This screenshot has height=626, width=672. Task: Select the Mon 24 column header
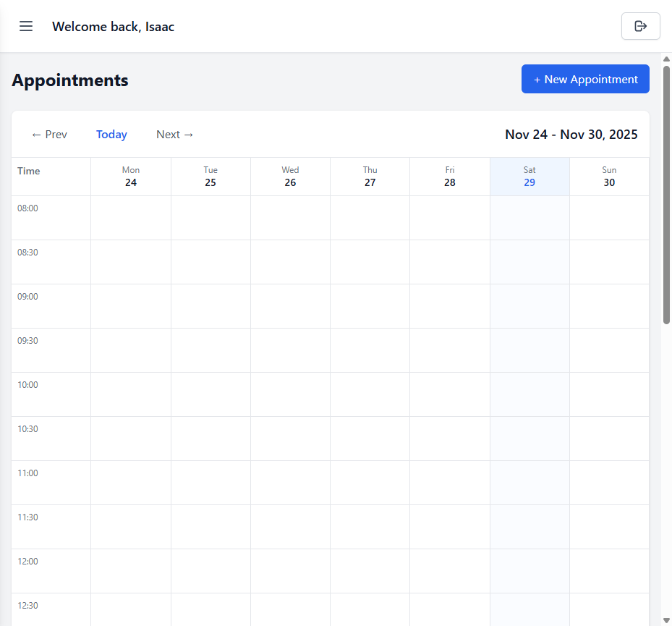point(131,176)
